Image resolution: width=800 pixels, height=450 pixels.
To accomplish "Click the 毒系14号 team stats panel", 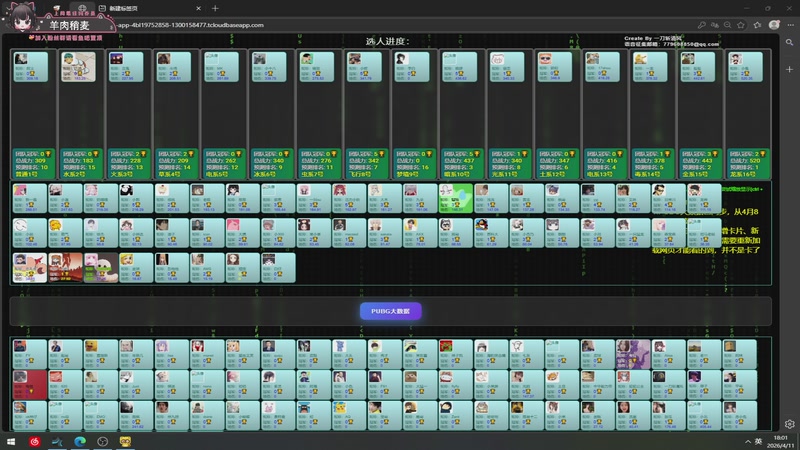I will pos(653,164).
